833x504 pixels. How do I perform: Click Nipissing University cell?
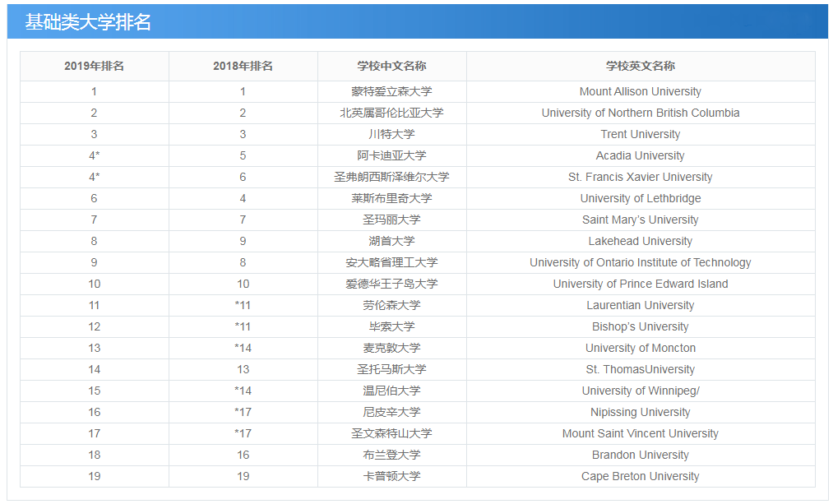640,412
